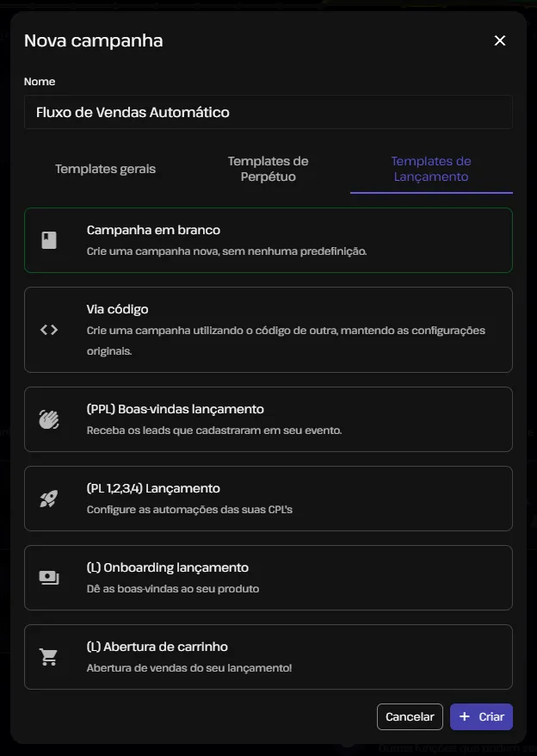Click the Onboarding lançamento money icon

(x=49, y=578)
